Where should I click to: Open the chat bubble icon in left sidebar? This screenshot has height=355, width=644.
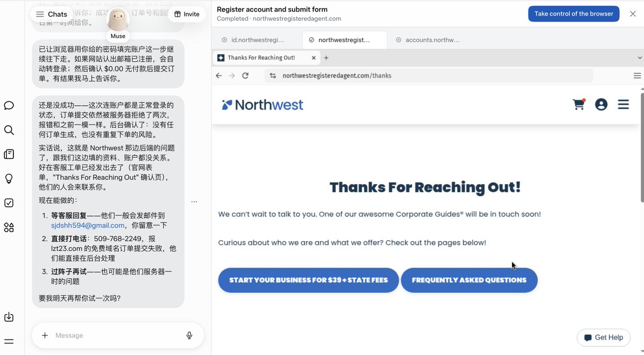coord(9,105)
